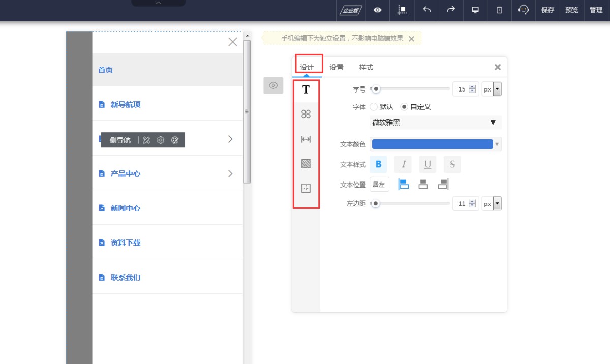
Task: Switch to desktop monitor view icon
Action: coord(475,10)
